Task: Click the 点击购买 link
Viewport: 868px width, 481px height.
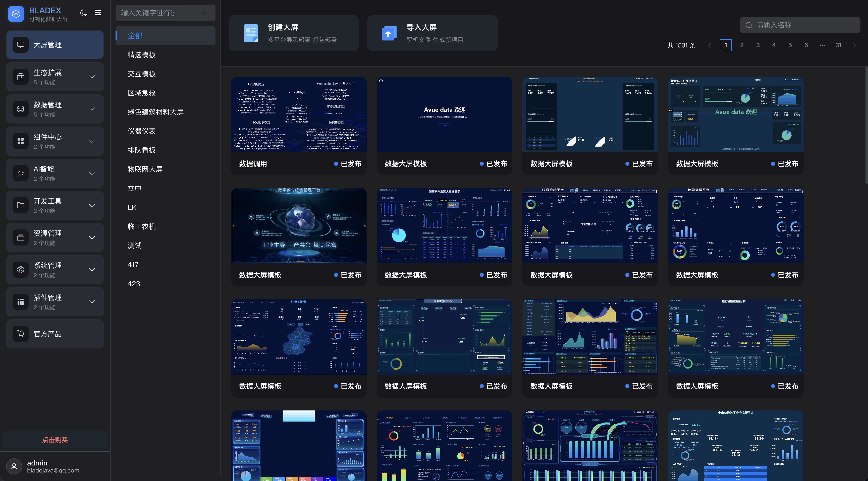Action: pos(55,440)
